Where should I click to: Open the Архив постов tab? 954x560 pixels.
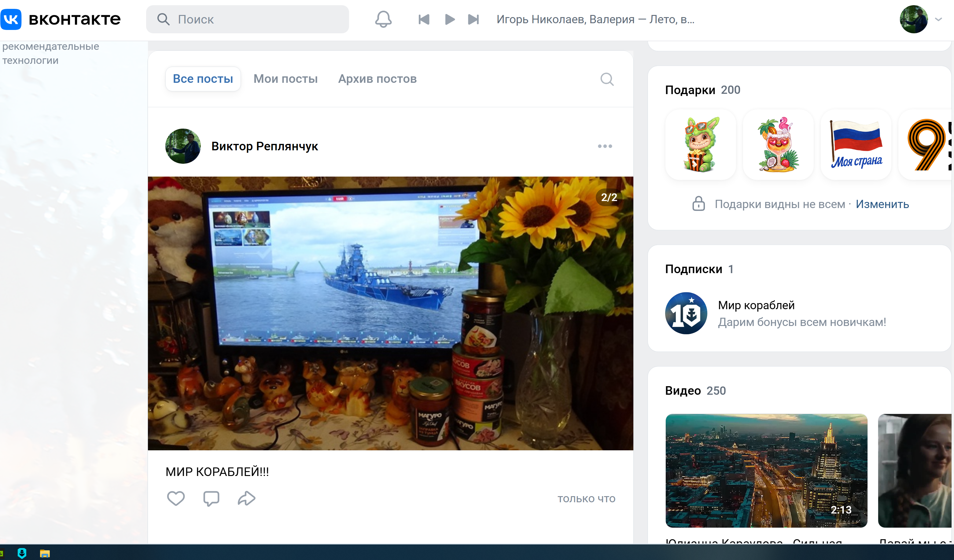pos(378,79)
